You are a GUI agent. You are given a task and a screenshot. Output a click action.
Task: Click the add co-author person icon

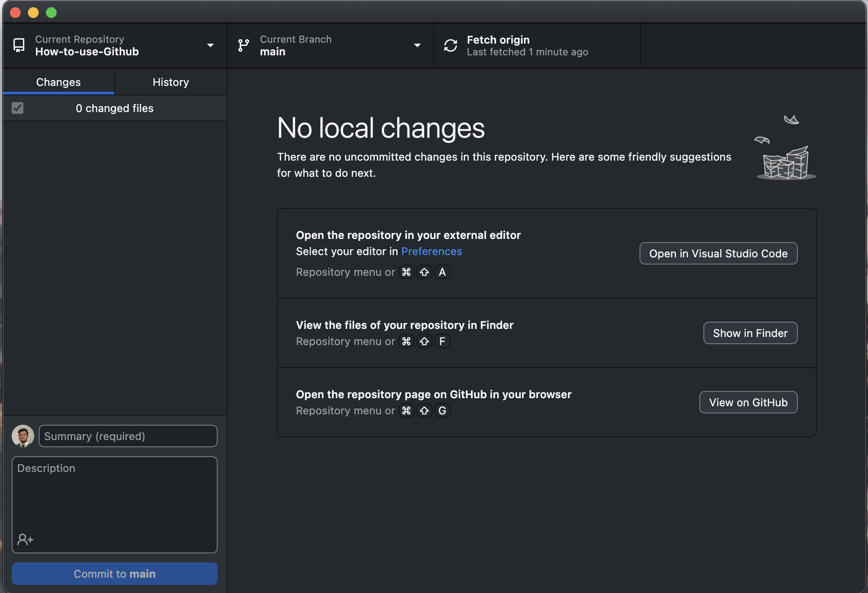click(25, 539)
